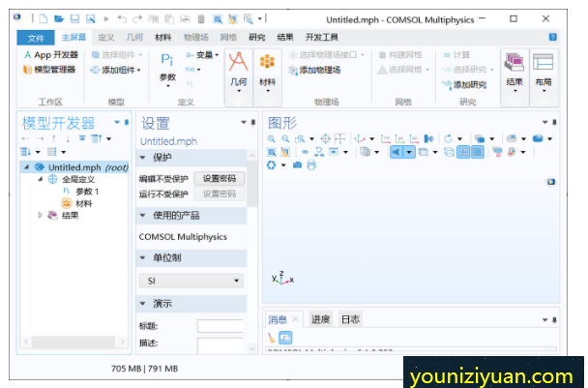Click the Print icon in Graphics toolbar

point(311,165)
